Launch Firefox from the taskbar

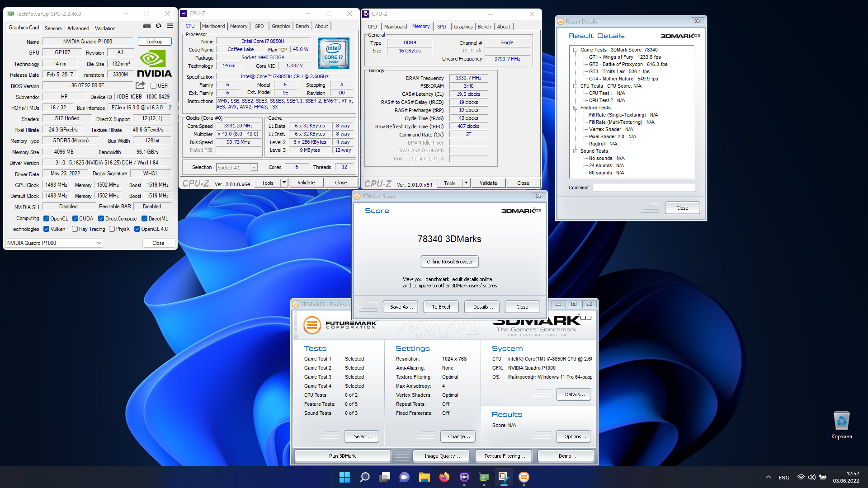pos(444,477)
